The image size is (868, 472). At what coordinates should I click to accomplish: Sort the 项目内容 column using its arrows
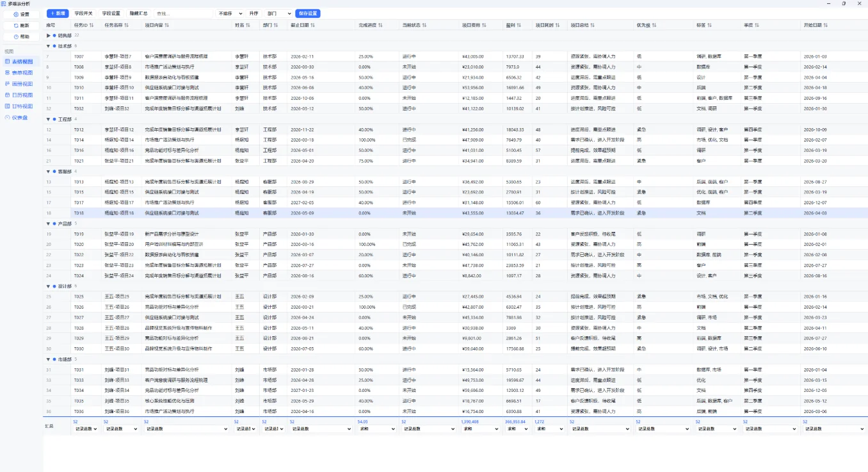[x=167, y=25]
